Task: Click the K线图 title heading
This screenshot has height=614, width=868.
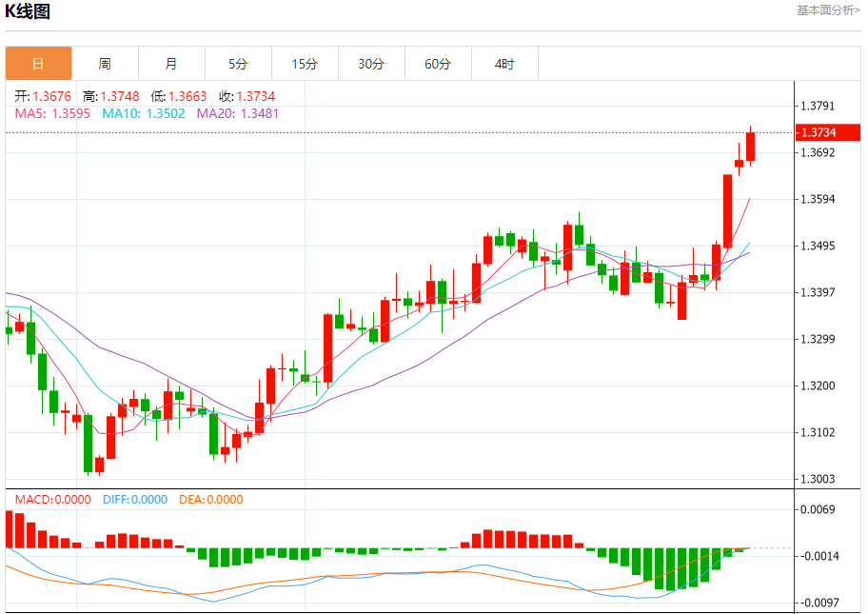Action: click(29, 12)
